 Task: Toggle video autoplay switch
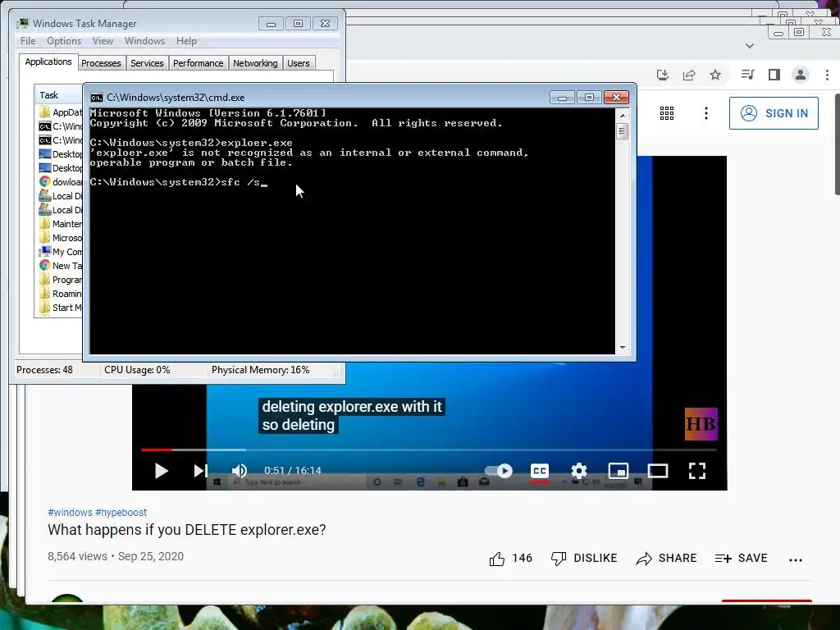tap(499, 471)
